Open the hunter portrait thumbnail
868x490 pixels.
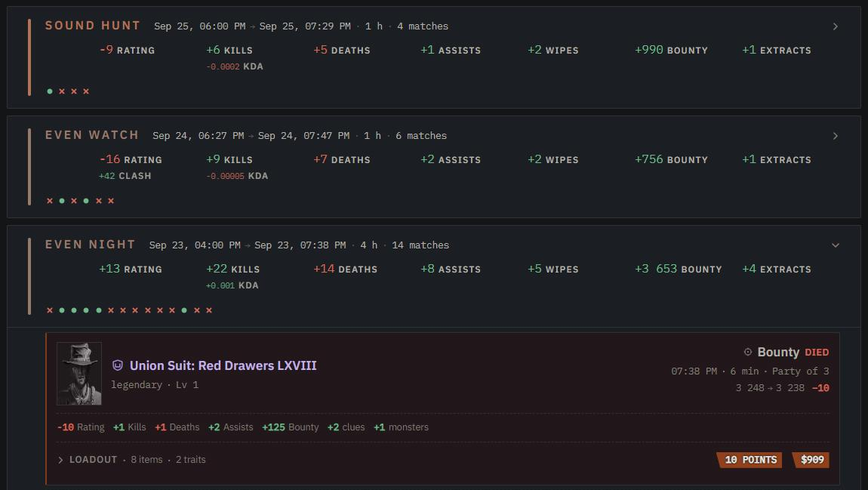(x=79, y=374)
